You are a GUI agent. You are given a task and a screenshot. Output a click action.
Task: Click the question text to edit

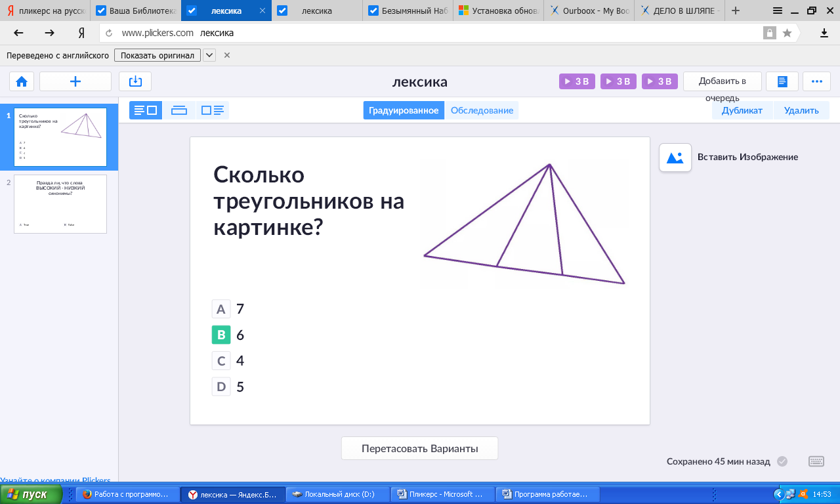click(x=308, y=201)
